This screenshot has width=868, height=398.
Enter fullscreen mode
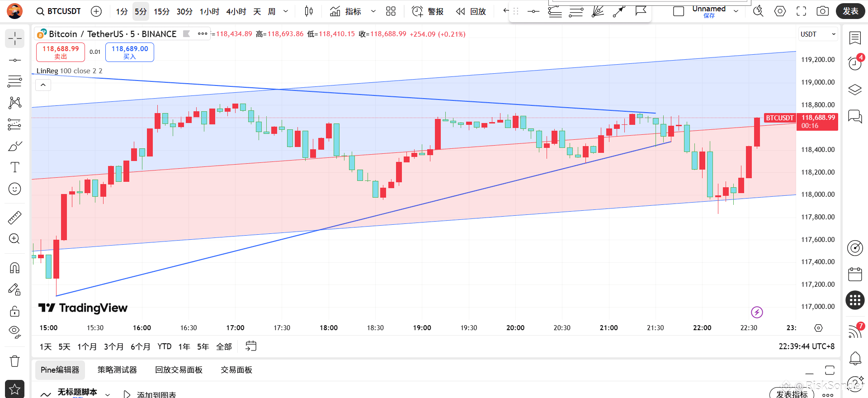click(802, 11)
